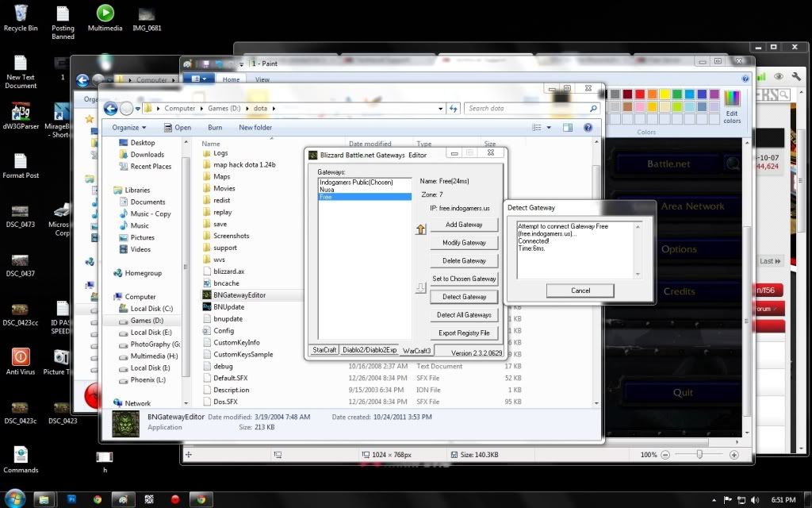Viewport: 812px width, 508px height.
Task: Click New folder in the Explorer toolbar
Action: pos(255,128)
